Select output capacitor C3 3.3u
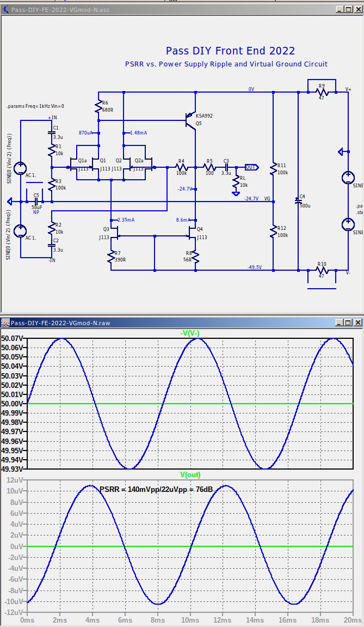Viewport: 364px width, 627px height. [226, 167]
